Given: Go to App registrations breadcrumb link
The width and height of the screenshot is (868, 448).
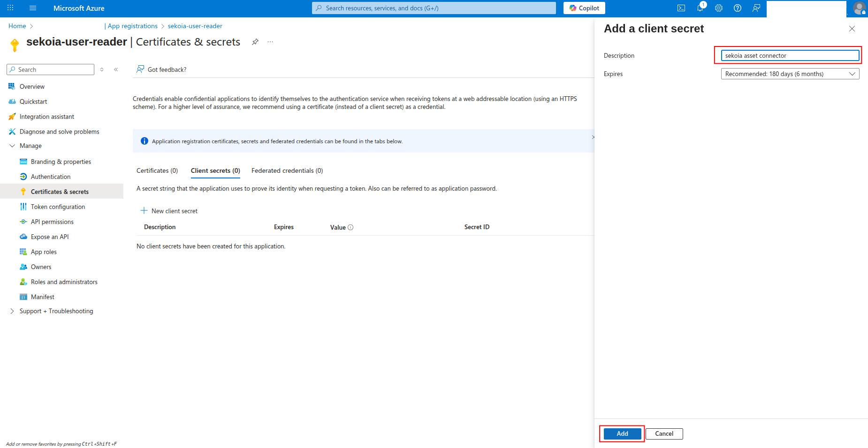Looking at the screenshot, I should [133, 26].
